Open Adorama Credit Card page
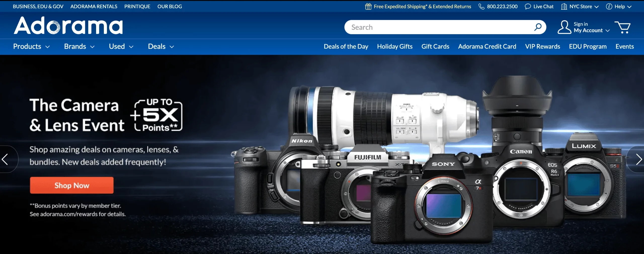This screenshot has width=644, height=254. pos(487,47)
